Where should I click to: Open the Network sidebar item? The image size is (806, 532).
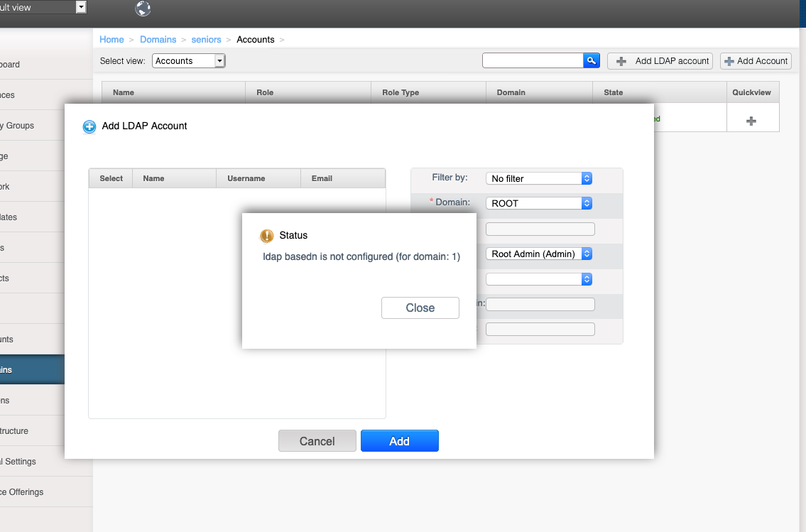(x=32, y=187)
